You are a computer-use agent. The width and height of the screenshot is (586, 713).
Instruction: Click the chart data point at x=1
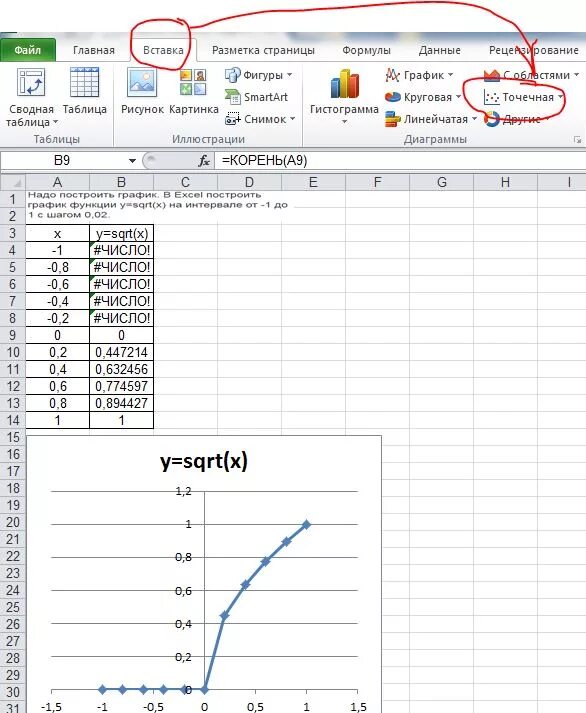pyautogui.click(x=306, y=524)
